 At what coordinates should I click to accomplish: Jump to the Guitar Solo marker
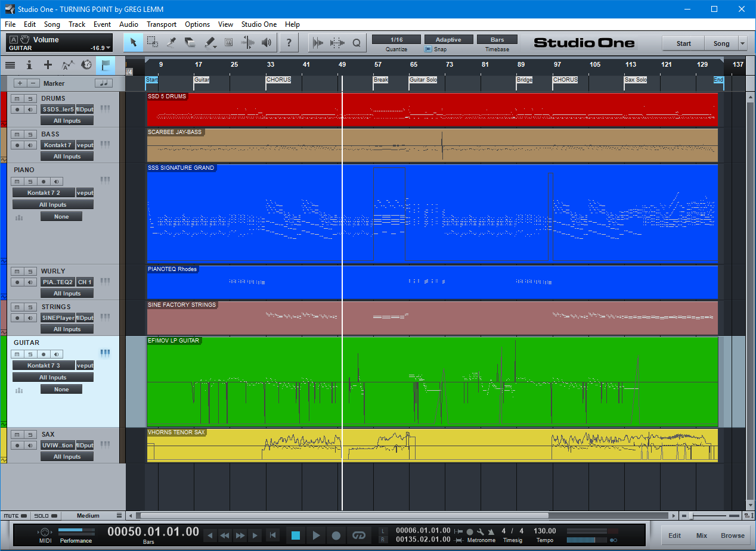tap(423, 79)
